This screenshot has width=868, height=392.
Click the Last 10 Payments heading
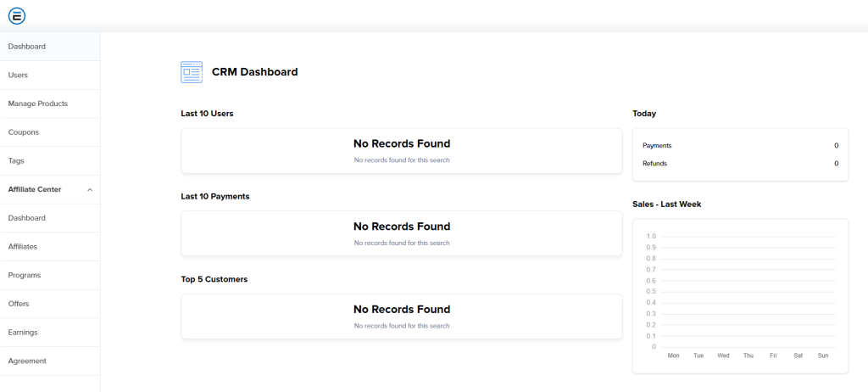point(214,196)
